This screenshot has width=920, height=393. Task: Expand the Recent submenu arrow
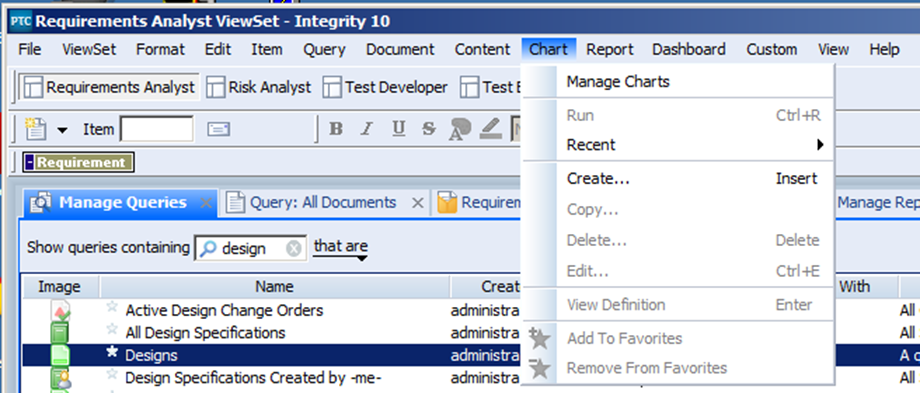pos(820,145)
